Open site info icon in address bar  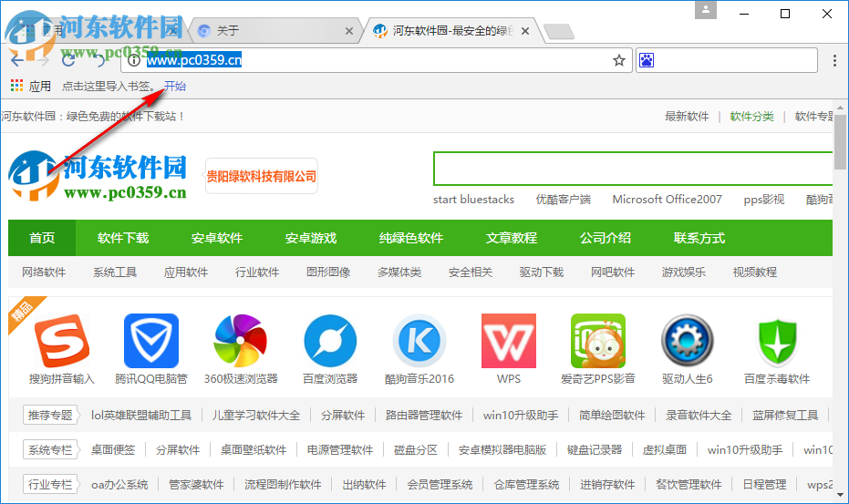click(134, 61)
